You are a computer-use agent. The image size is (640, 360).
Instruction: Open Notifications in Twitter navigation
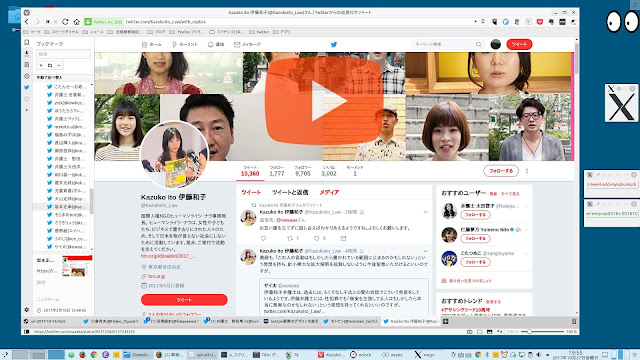[x=216, y=44]
